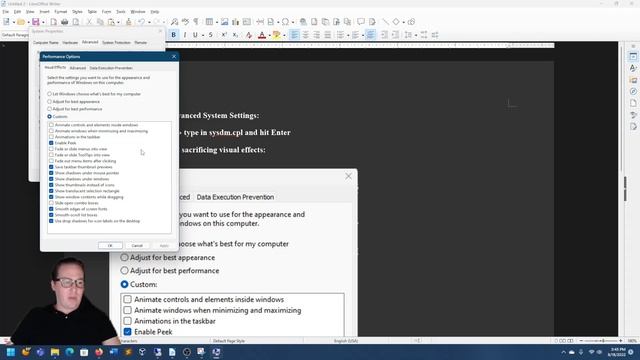Click OK in Performance Options dialog
The image size is (640, 360).
[x=110, y=245]
